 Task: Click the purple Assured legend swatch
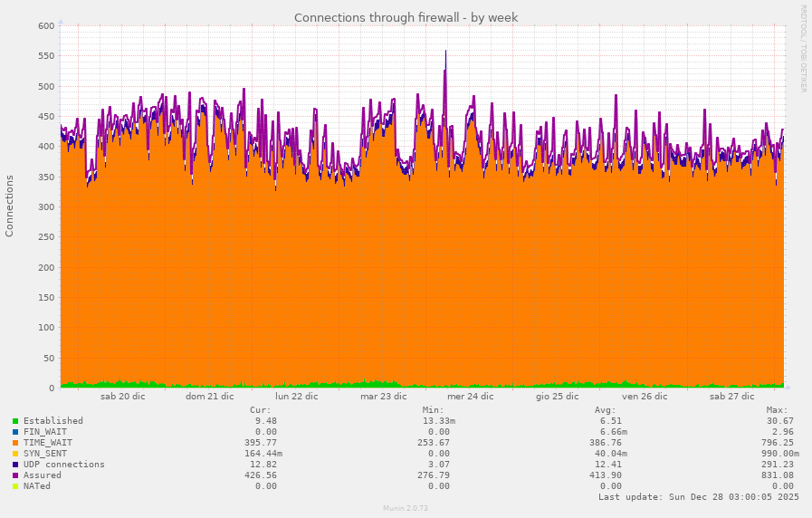tap(15, 475)
